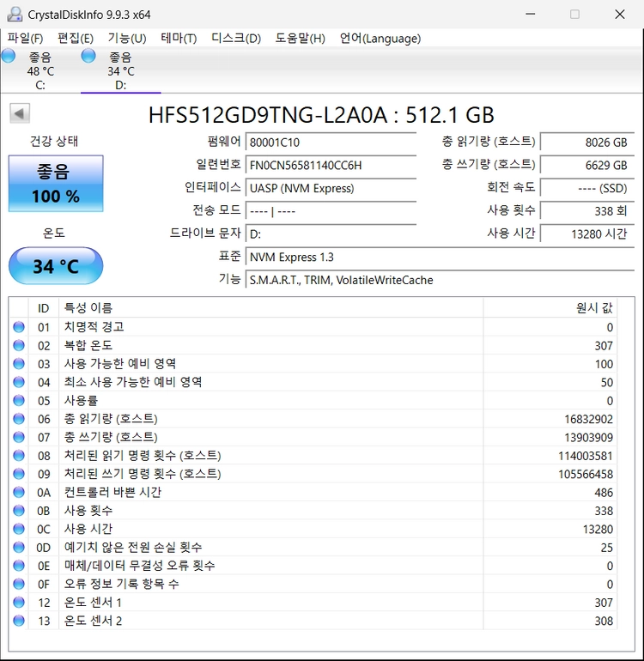Click the 특성 이름 column header
This screenshot has height=661, width=644.
270,308
